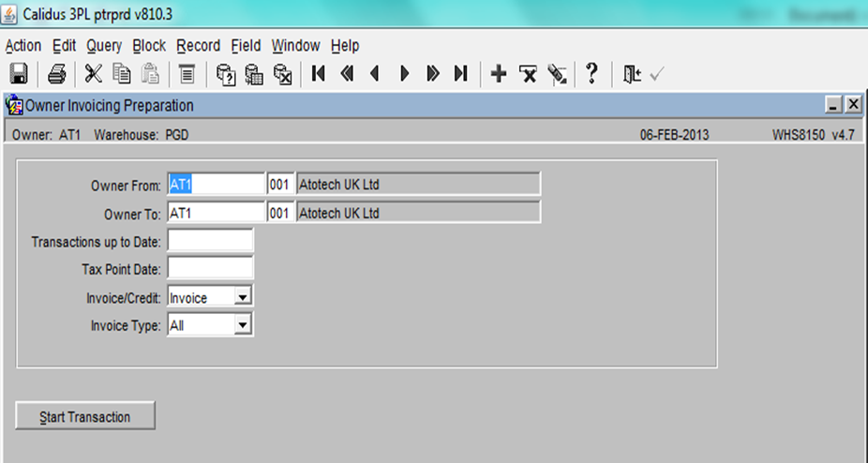Screen dimensions: 868x463
Task: Click the greyed checkmark toolbar icon
Action: pos(656,74)
